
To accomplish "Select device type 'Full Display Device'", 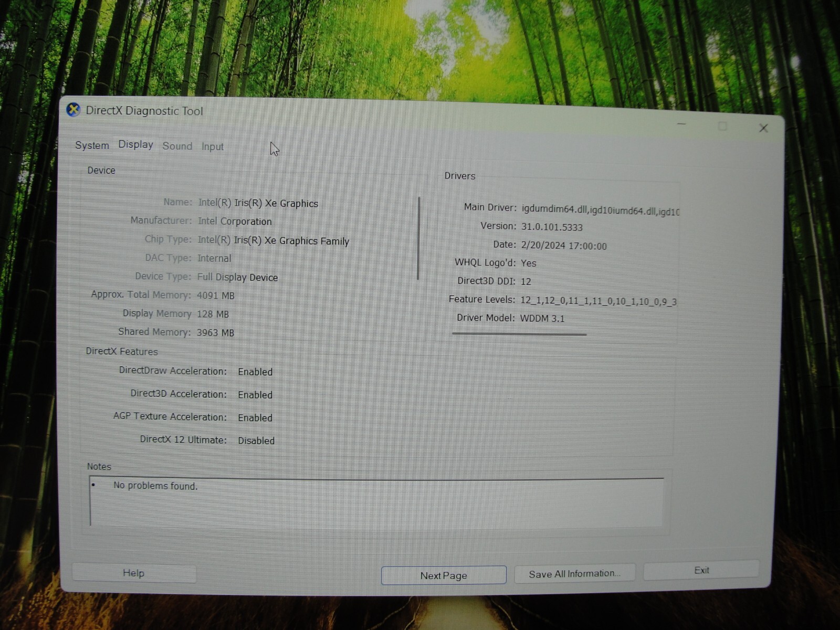I will tap(237, 277).
